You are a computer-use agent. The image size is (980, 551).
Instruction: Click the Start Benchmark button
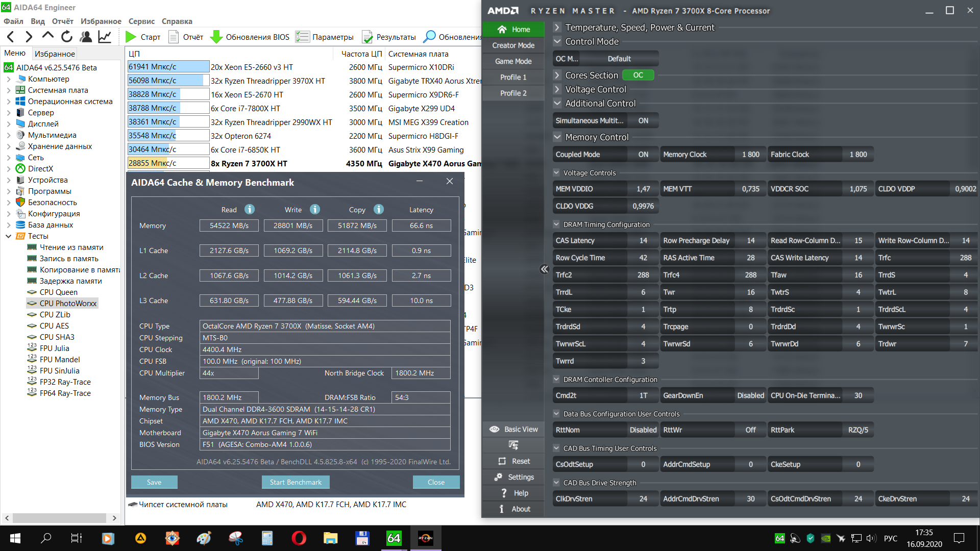pos(296,482)
